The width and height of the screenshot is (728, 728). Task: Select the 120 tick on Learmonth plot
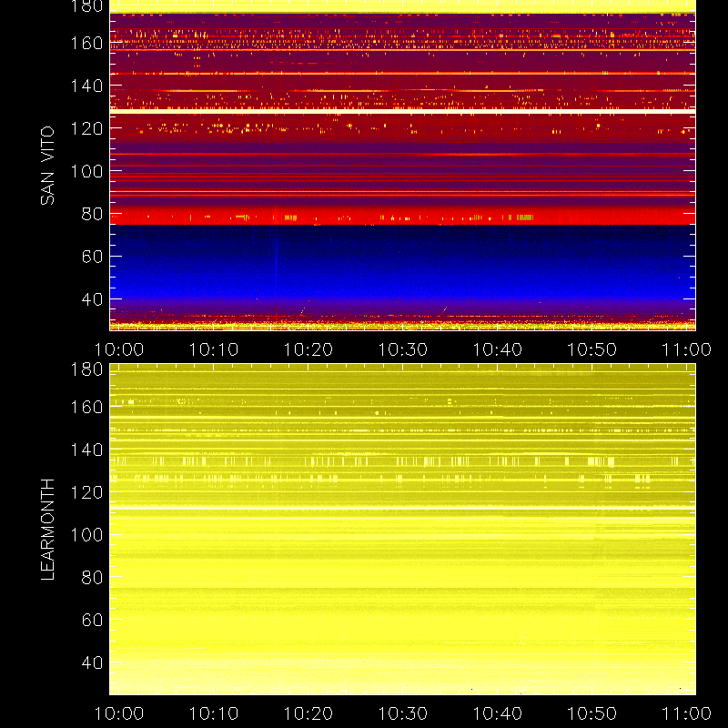point(86,492)
